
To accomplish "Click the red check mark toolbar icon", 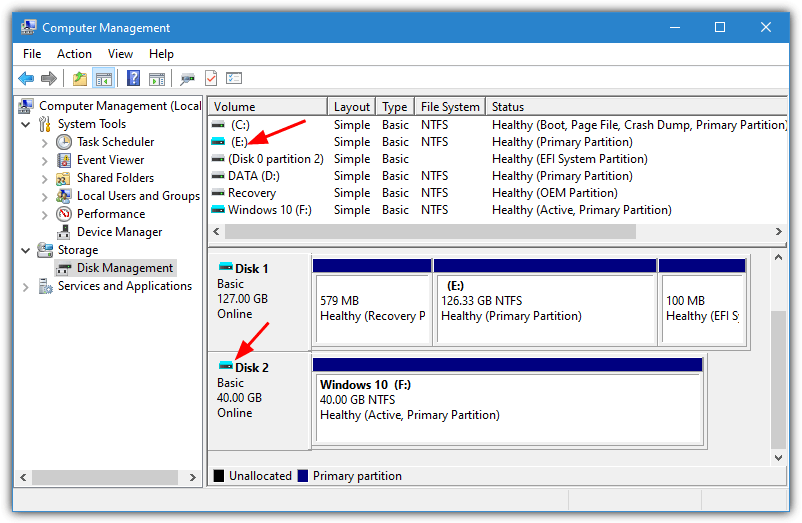I will tap(211, 78).
